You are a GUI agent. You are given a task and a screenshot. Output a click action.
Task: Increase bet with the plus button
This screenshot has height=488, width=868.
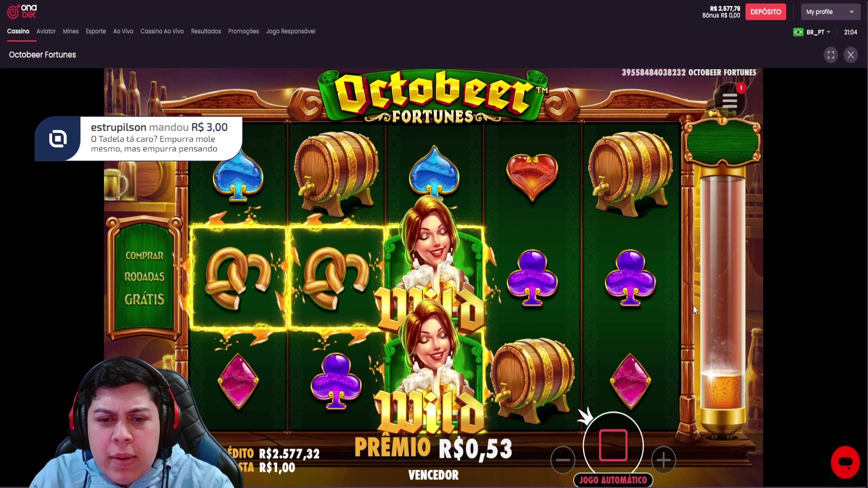click(663, 460)
